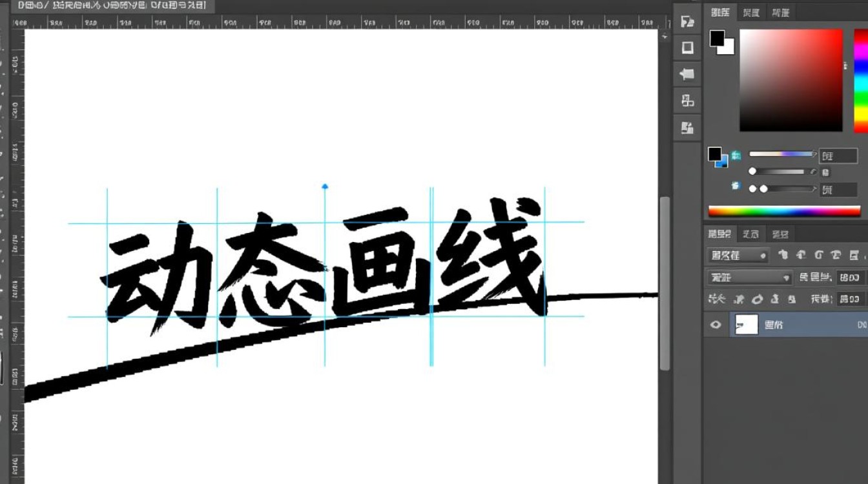Switch to the middle tab of the Layers panel group
868x484 pixels.
(751, 234)
